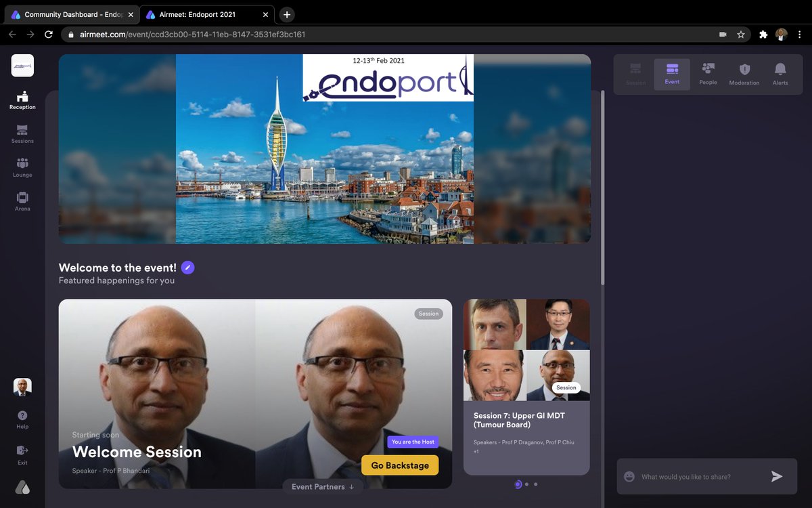The width and height of the screenshot is (812, 508).
Task: Open the People tab
Action: (708, 74)
